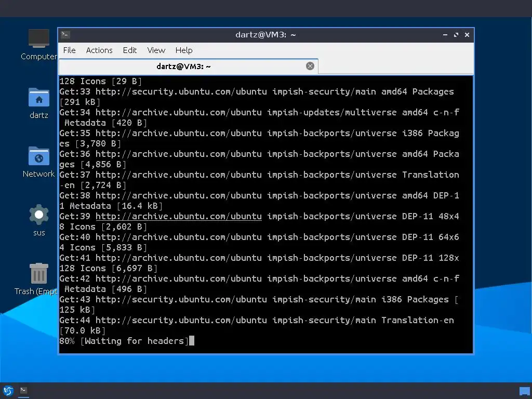Select the dartz@VM3: ~ terminal tab
Viewport: 532px width, 399px height.
[188, 66]
